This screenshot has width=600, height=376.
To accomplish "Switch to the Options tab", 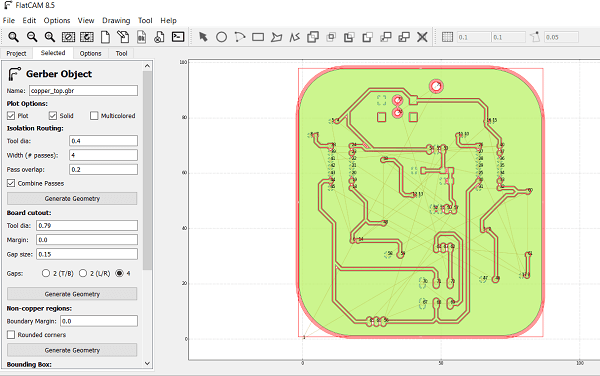I will (91, 53).
